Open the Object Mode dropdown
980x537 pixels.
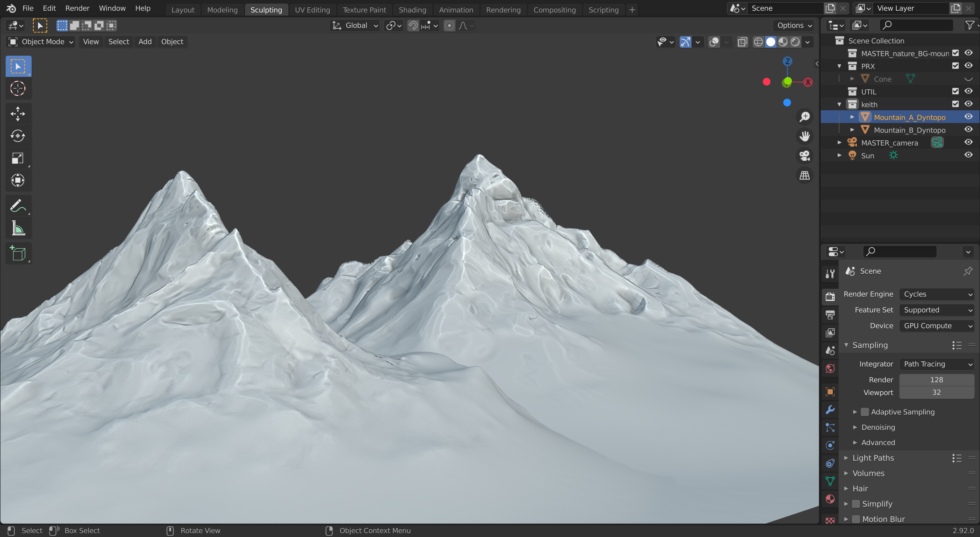[x=40, y=42]
